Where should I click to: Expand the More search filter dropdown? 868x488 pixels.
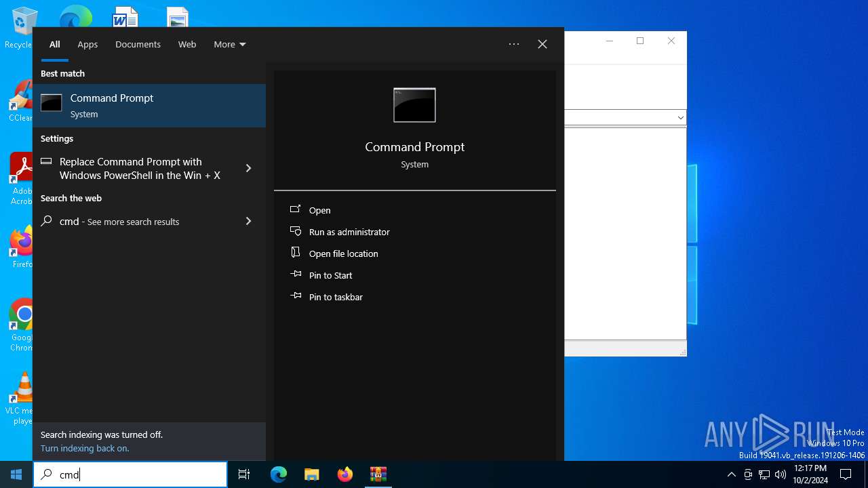pos(230,44)
